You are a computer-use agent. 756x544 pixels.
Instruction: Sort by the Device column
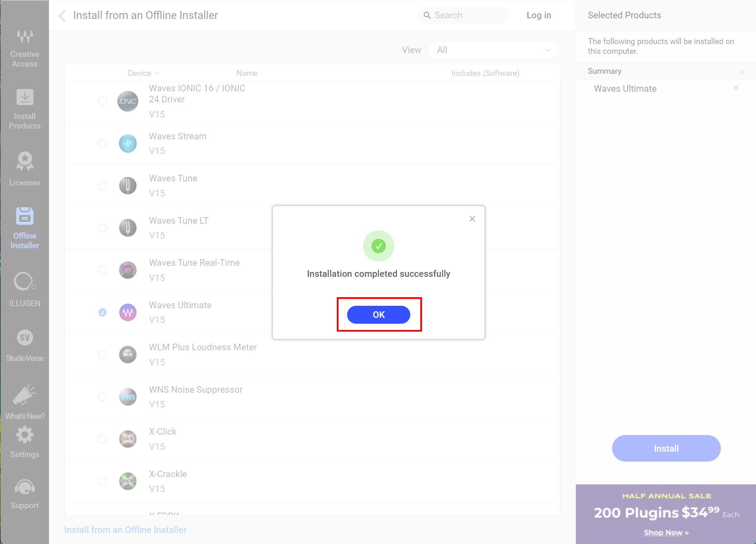pyautogui.click(x=143, y=73)
